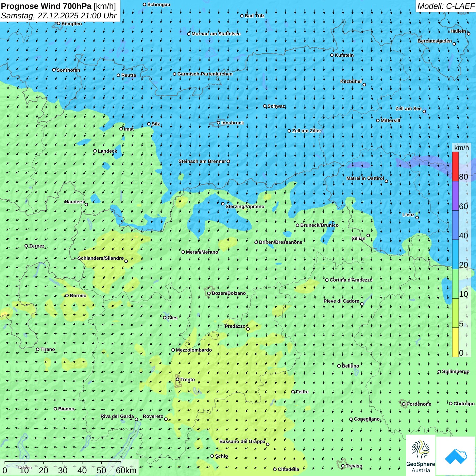Click the Schongau city marker
The height and width of the screenshot is (476, 476).
(x=144, y=4)
